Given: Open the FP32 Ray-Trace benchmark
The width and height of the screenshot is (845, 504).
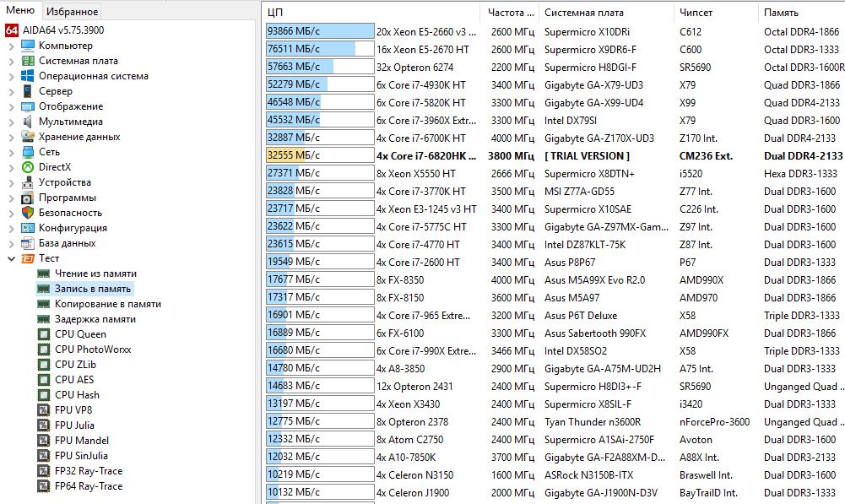Looking at the screenshot, I should pyautogui.click(x=89, y=470).
